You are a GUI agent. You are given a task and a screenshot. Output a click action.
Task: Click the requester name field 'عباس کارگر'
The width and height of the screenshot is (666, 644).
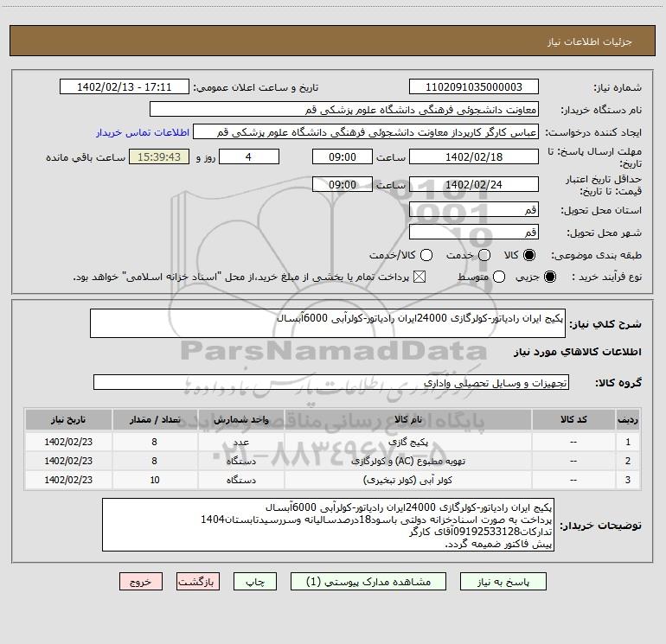366,132
